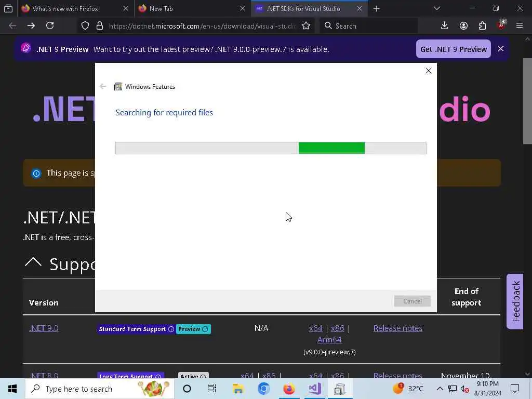Open the .NET 9.0 version link
This screenshot has width=532, height=399.
click(44, 328)
